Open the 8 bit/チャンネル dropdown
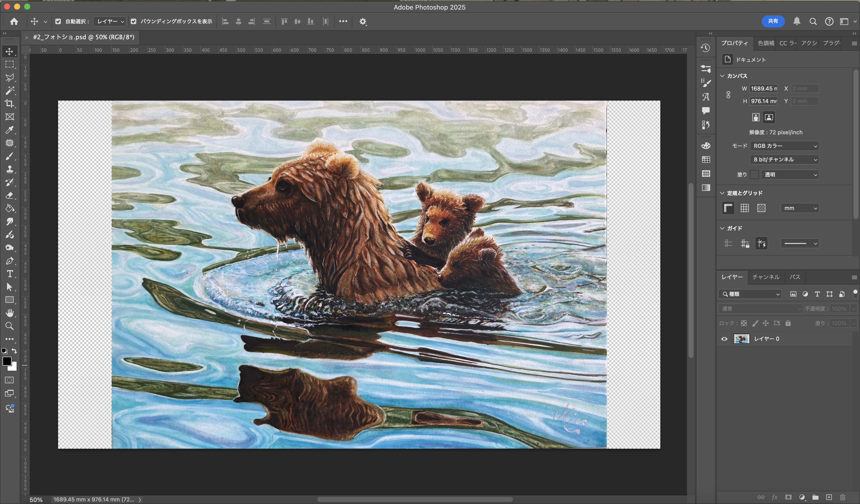The height and width of the screenshot is (504, 860). click(784, 160)
